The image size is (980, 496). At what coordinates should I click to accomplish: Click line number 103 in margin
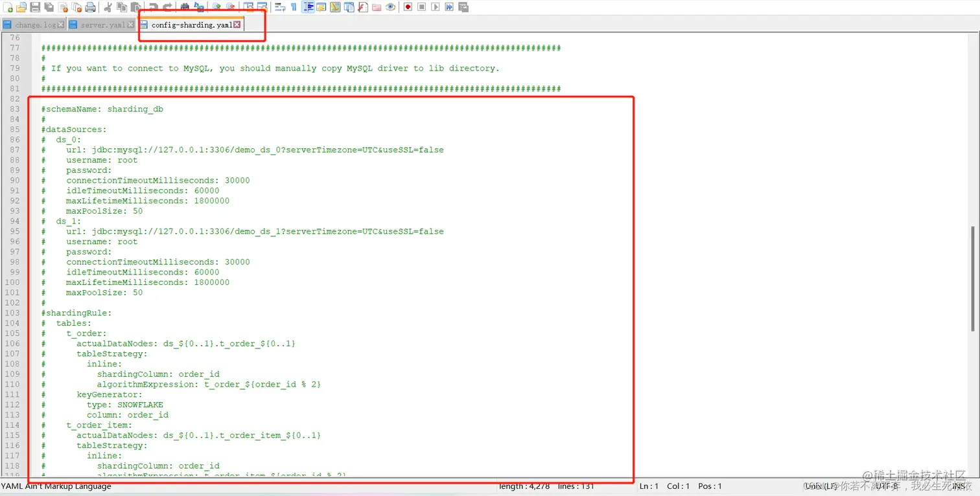[x=12, y=313]
